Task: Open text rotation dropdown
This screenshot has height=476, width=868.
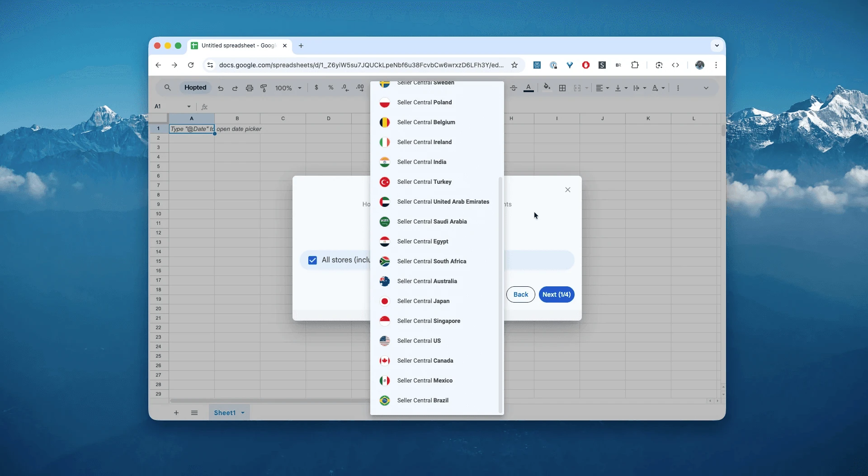Action: (659, 88)
